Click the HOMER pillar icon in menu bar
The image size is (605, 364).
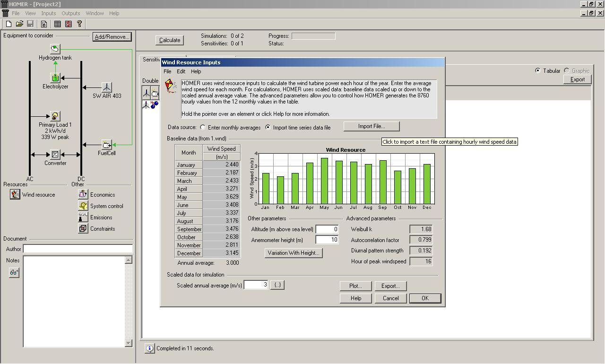tap(5, 13)
